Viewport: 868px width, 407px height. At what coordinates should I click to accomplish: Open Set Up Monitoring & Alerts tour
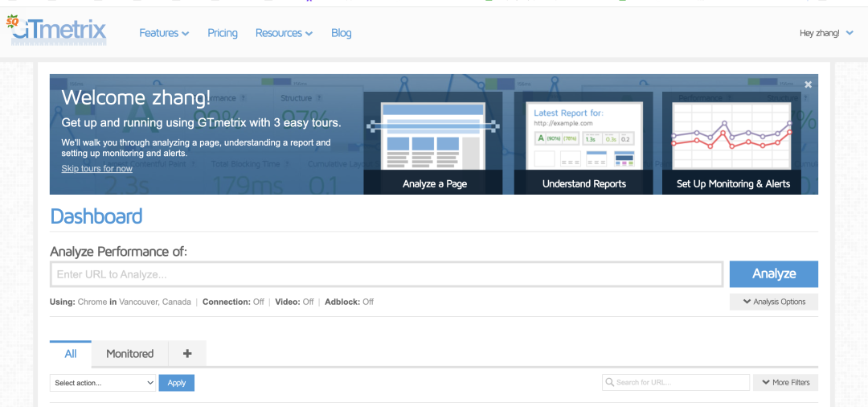point(732,142)
